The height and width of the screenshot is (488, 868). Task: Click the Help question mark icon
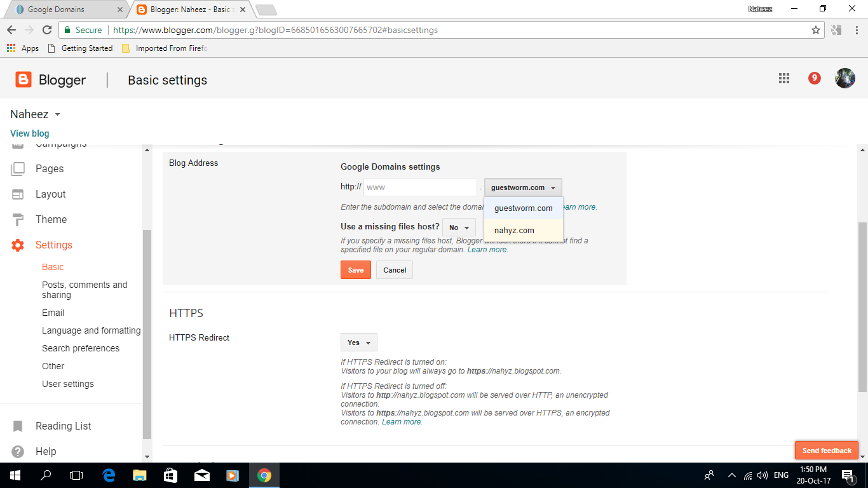[x=18, y=451]
